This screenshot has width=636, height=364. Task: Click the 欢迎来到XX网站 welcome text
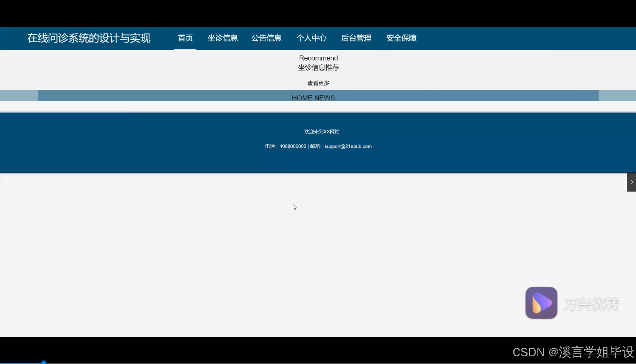pyautogui.click(x=321, y=131)
